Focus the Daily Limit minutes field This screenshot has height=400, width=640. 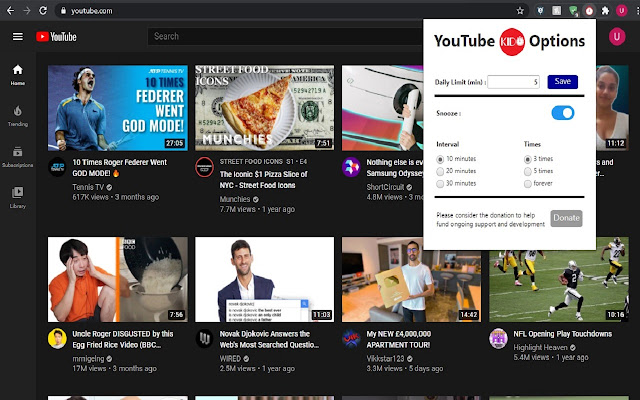click(x=513, y=82)
